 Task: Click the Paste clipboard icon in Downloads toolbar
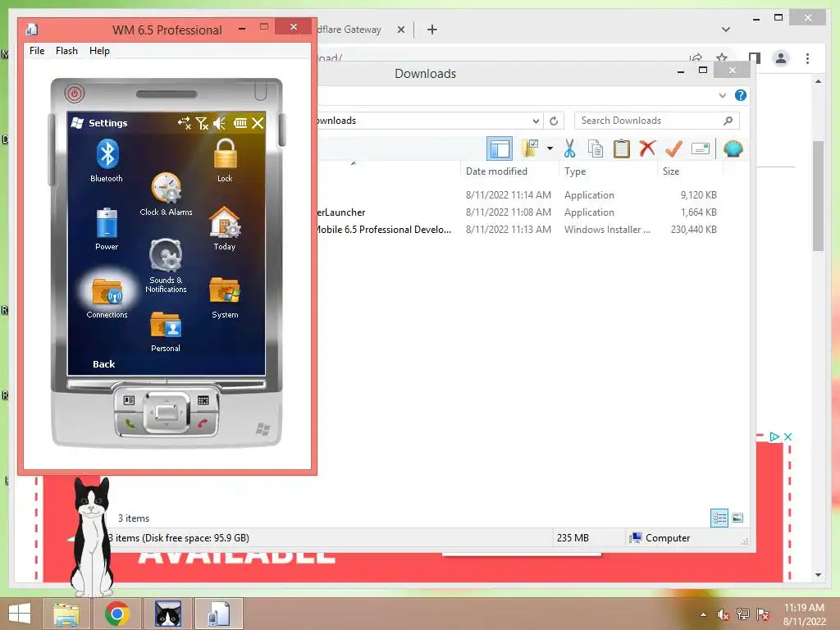[x=622, y=148]
